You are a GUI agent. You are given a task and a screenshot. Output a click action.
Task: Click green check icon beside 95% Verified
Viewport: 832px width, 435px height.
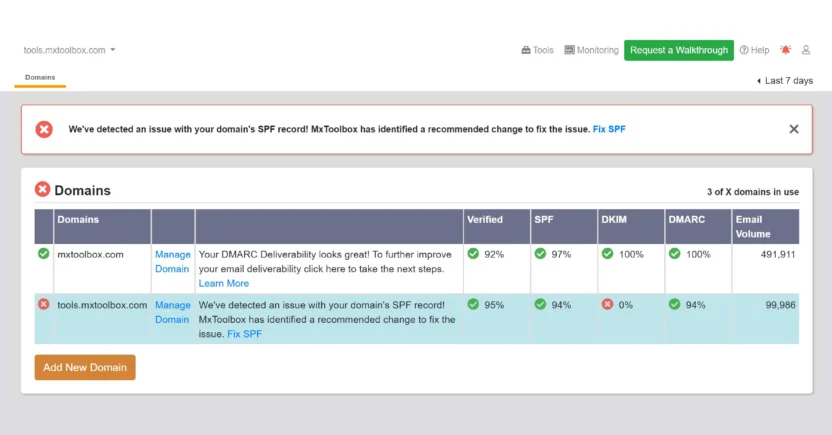pyautogui.click(x=473, y=304)
